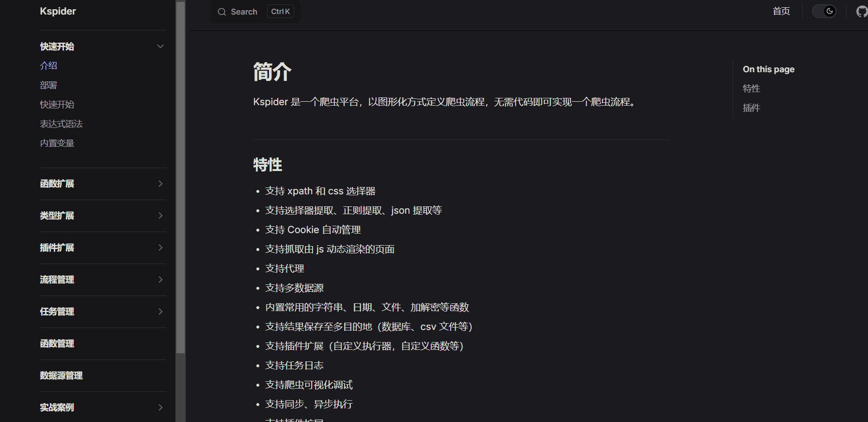Click the GitHub icon in header
This screenshot has height=422, width=868.
point(862,12)
